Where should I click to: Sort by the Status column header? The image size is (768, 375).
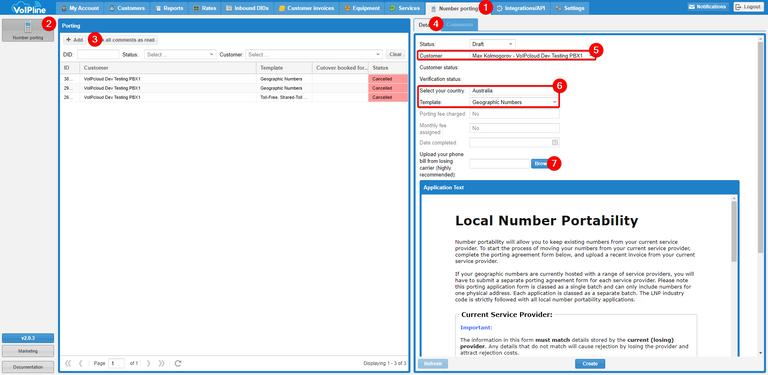[388, 68]
